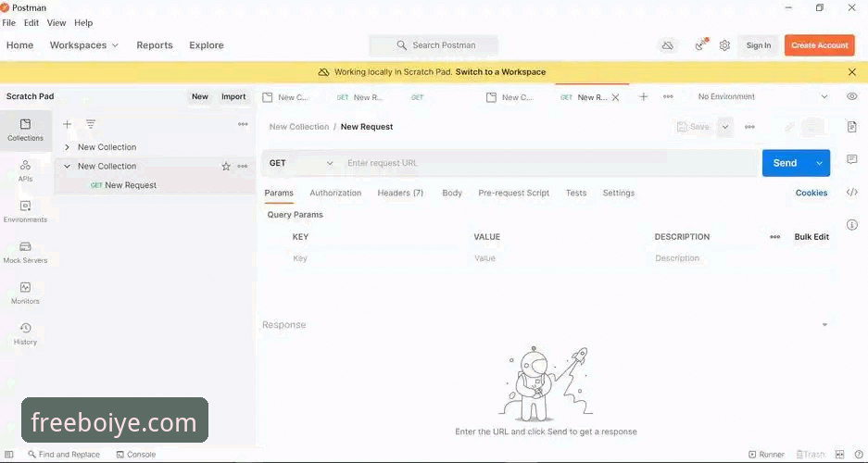
Task: Open the History sidebar panel
Action: [x=25, y=334]
